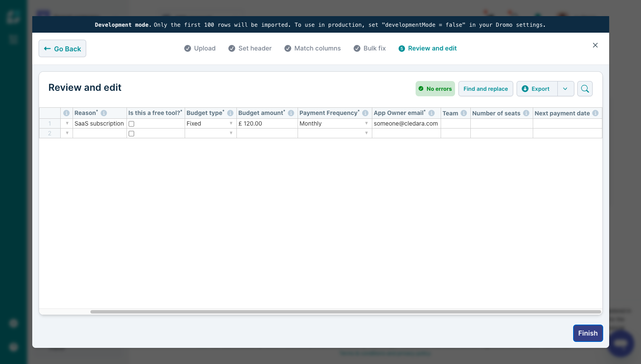Click the Next payment date info icon

tap(595, 113)
